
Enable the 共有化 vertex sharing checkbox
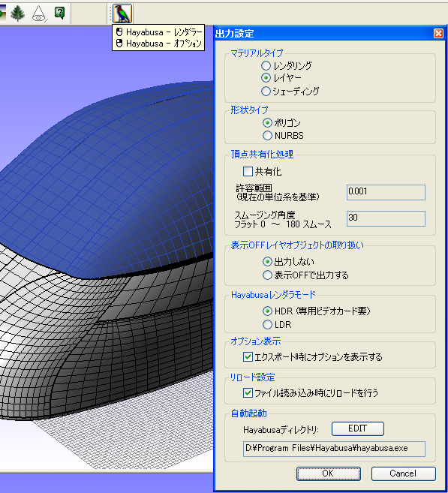[x=248, y=172]
